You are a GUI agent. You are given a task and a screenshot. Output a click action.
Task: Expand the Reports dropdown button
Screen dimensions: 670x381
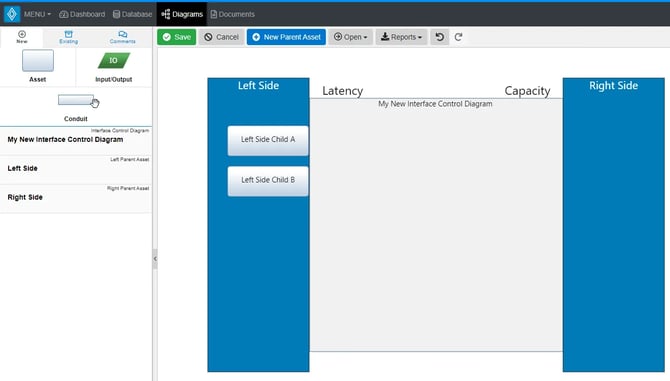click(401, 37)
